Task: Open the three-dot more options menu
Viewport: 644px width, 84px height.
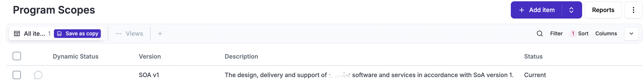Action: pyautogui.click(x=633, y=10)
